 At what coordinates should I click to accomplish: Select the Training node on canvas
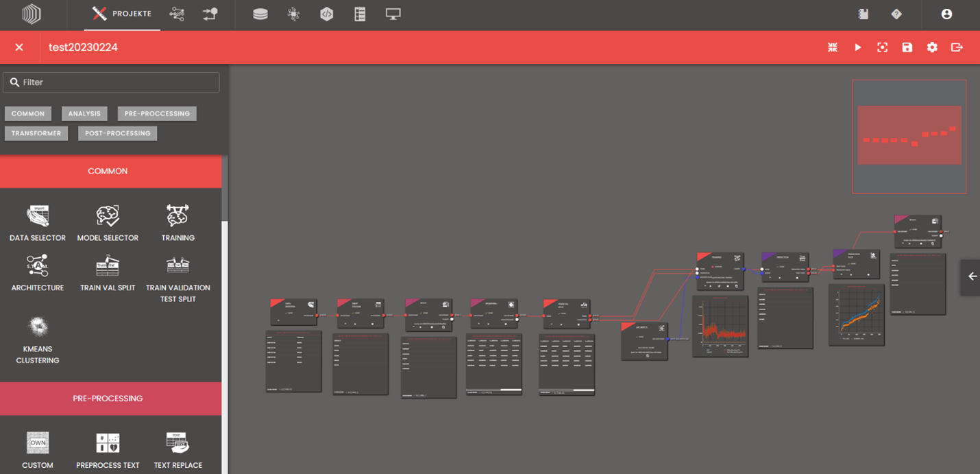pos(720,271)
